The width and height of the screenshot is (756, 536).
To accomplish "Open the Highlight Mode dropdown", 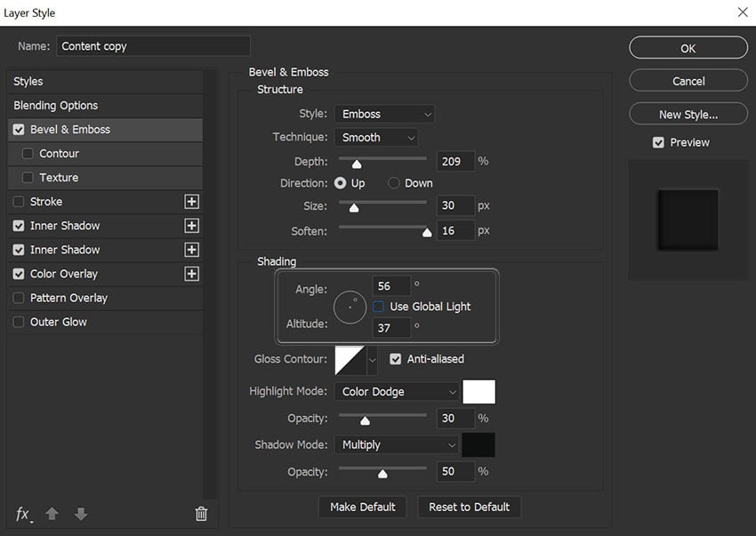I will (x=397, y=391).
